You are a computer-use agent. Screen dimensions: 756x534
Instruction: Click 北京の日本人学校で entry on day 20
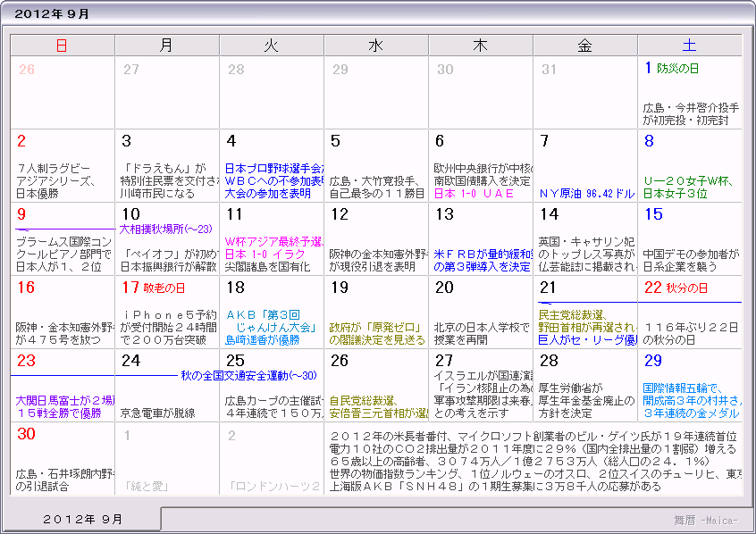(x=481, y=333)
